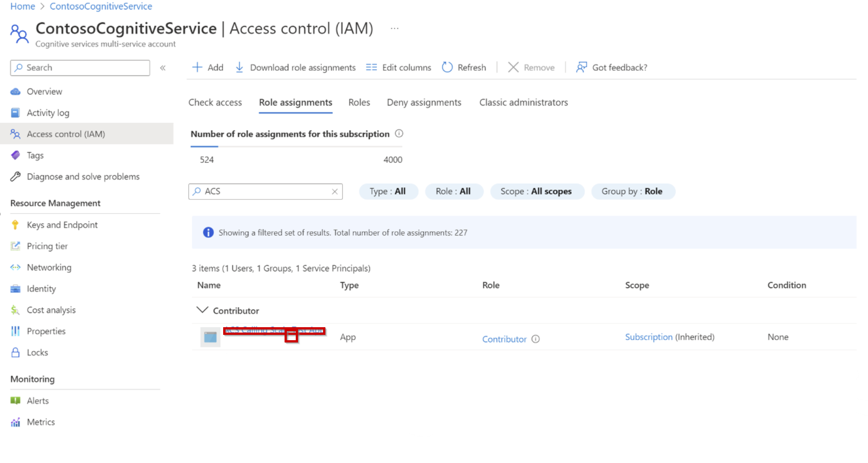Open the Type filter dropdown
This screenshot has width=868, height=463.
[388, 191]
